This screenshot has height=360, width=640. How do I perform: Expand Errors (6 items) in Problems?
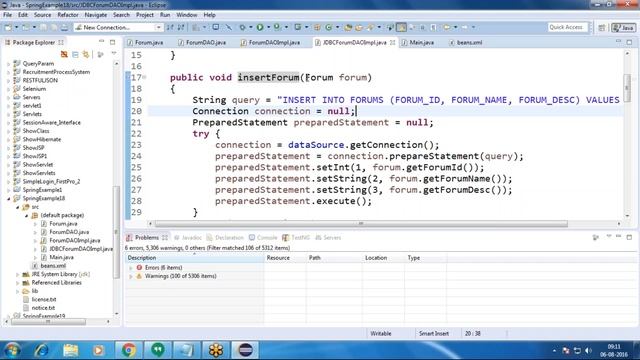tap(131, 268)
